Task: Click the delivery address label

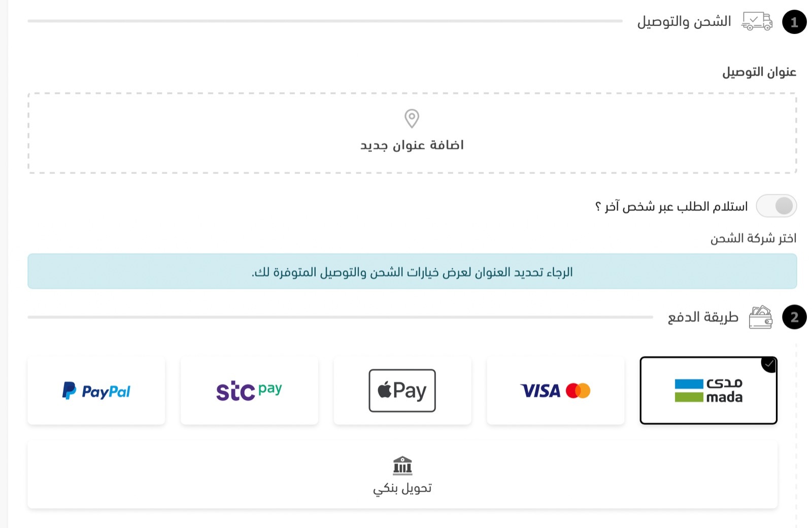Action: click(x=759, y=73)
